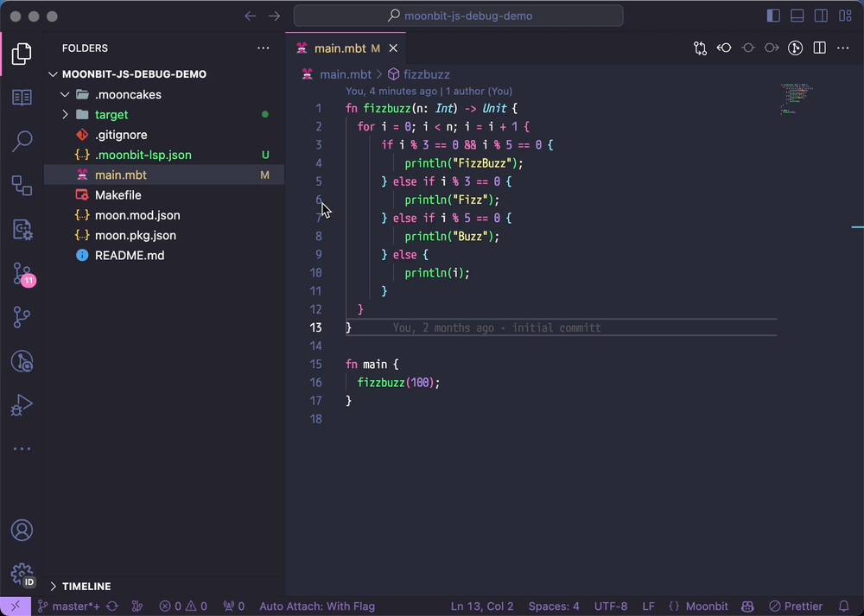Select main.mbt in the file tree

click(164, 175)
